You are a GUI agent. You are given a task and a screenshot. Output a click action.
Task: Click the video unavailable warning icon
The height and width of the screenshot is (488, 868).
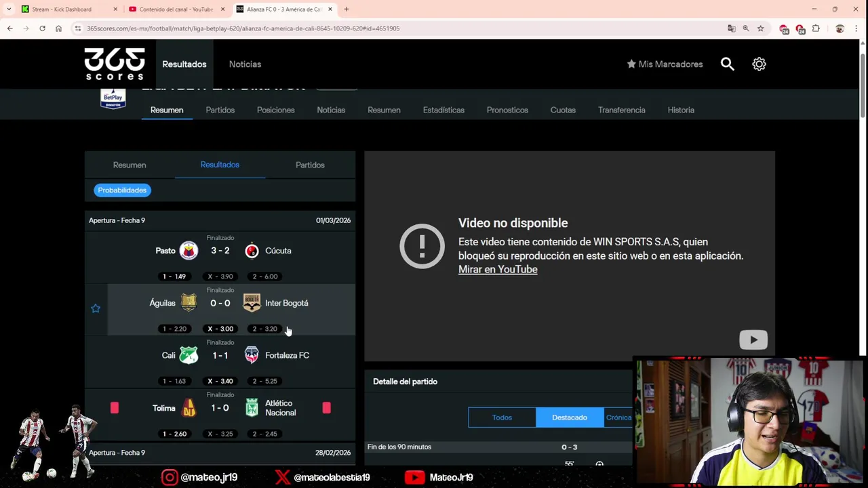click(422, 246)
